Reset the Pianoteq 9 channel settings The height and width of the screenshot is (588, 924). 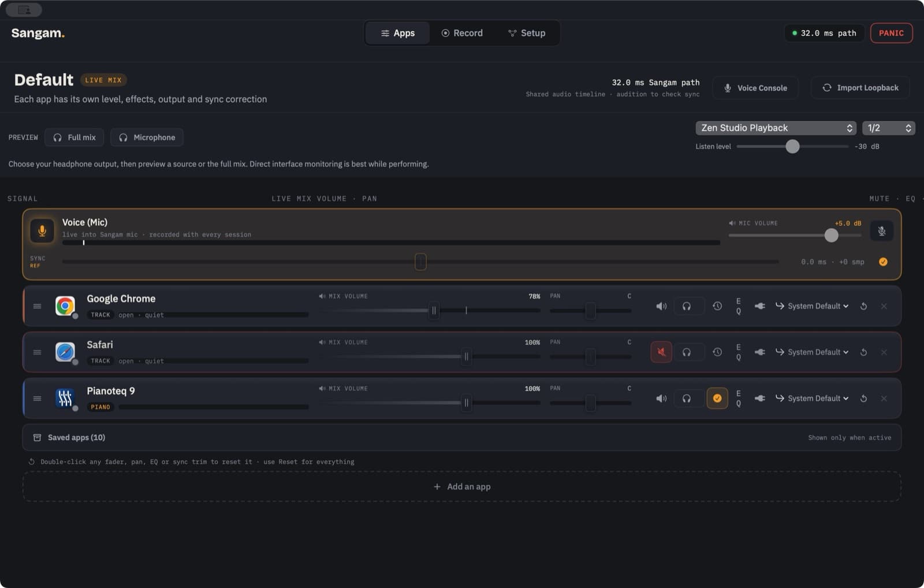tap(863, 399)
